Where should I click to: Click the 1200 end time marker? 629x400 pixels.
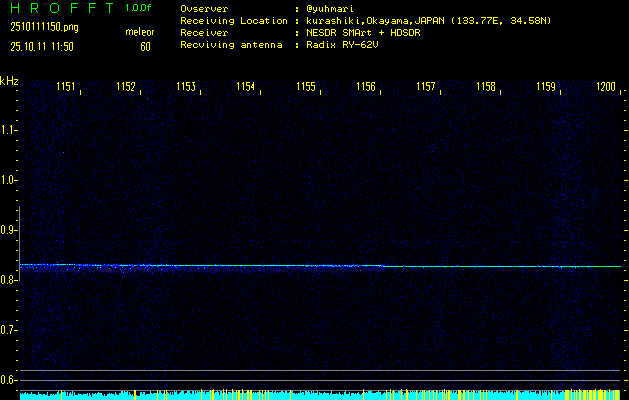605,88
